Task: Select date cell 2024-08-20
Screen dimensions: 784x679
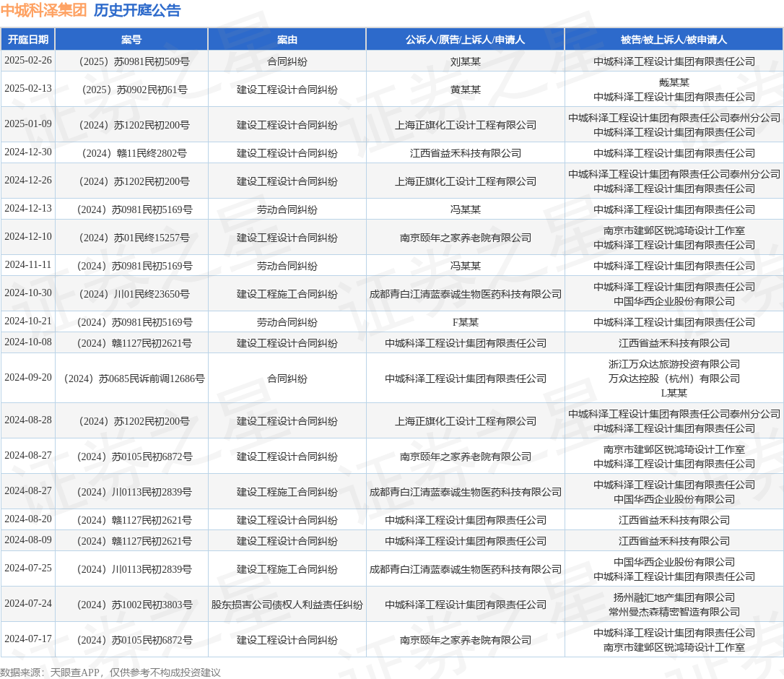Action: (28, 519)
